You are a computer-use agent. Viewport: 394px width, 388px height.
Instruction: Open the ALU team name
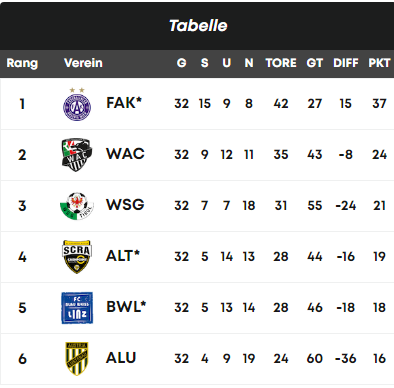(121, 358)
